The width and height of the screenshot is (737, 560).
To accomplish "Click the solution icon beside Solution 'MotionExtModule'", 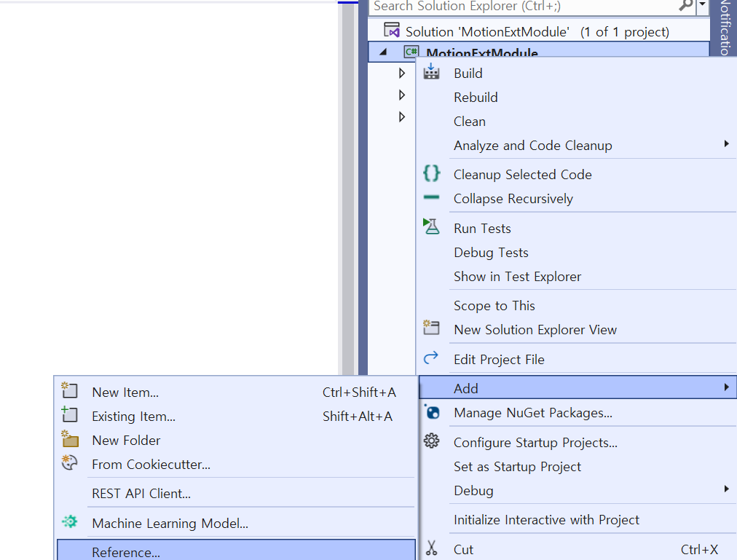I will click(392, 30).
